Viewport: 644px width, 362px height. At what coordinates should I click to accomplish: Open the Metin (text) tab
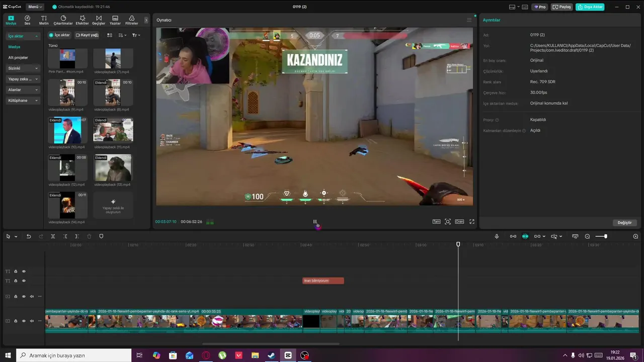tap(44, 20)
